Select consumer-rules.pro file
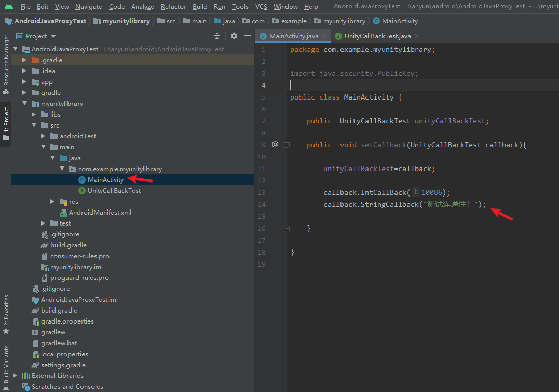The width and height of the screenshot is (559, 392). point(79,256)
